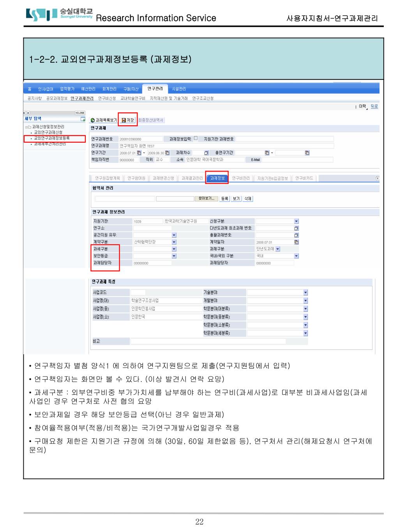Image resolution: width=399 pixels, height=532 pixels.
Task: Click lookup icon for 총괄과제번호
Action: 297,235
